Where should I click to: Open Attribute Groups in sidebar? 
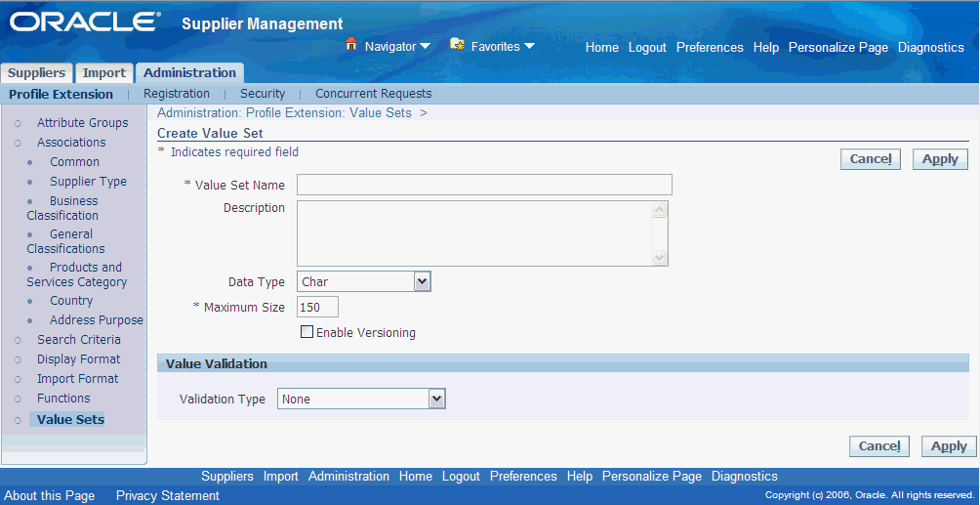[83, 123]
